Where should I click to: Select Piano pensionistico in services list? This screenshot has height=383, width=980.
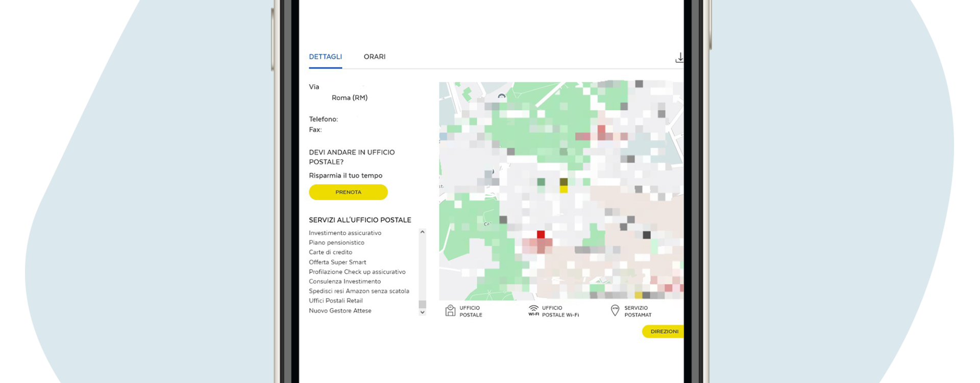pyautogui.click(x=336, y=243)
